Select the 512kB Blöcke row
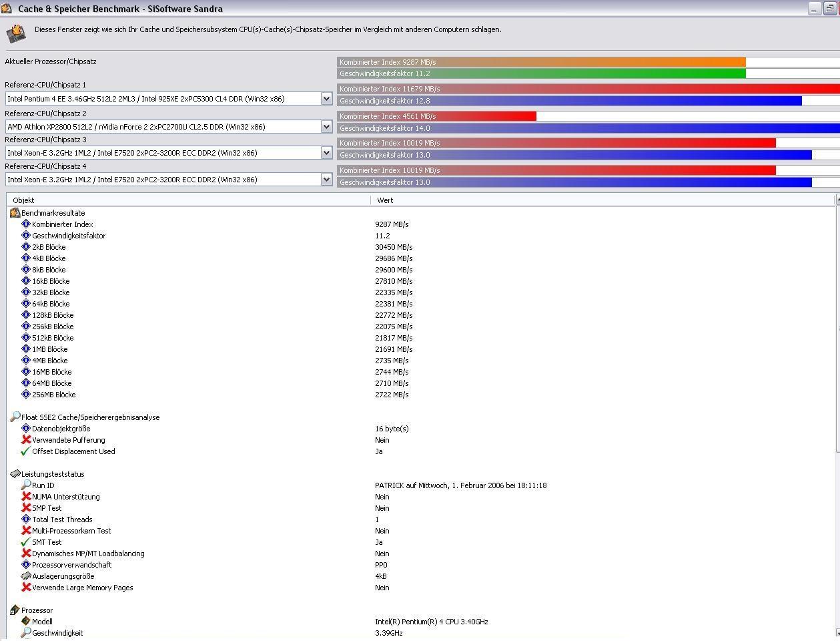 pyautogui.click(x=421, y=338)
